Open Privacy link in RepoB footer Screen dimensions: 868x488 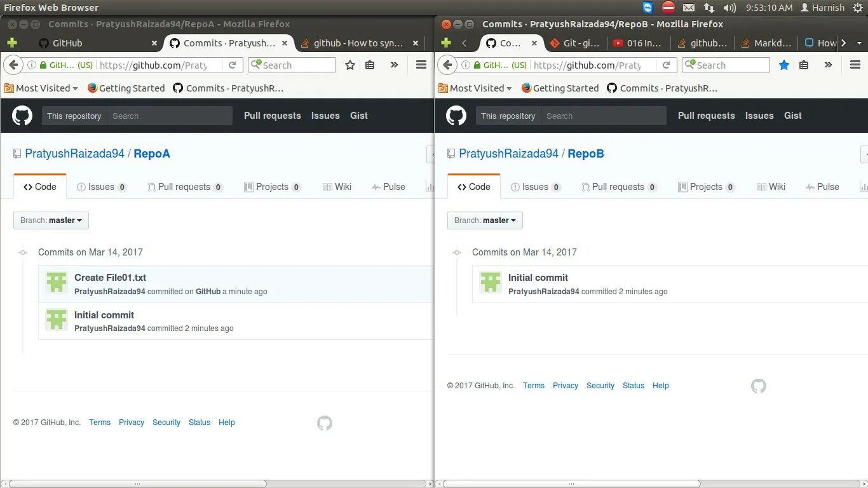click(566, 386)
